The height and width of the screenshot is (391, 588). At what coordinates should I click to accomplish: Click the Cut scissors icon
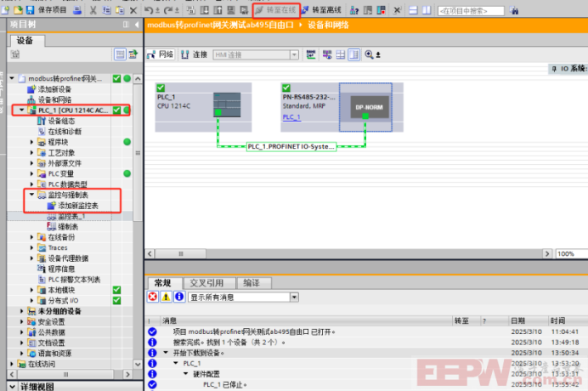pos(93,10)
